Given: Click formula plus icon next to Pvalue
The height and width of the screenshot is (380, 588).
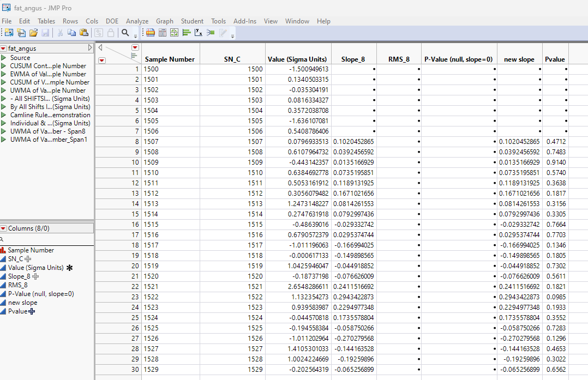Looking at the screenshot, I should [x=32, y=311].
